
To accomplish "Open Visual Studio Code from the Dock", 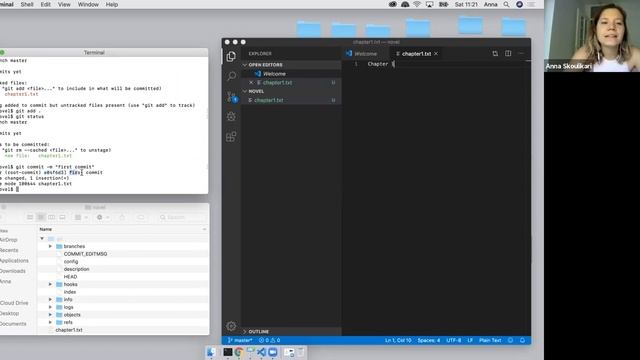I will [261, 352].
